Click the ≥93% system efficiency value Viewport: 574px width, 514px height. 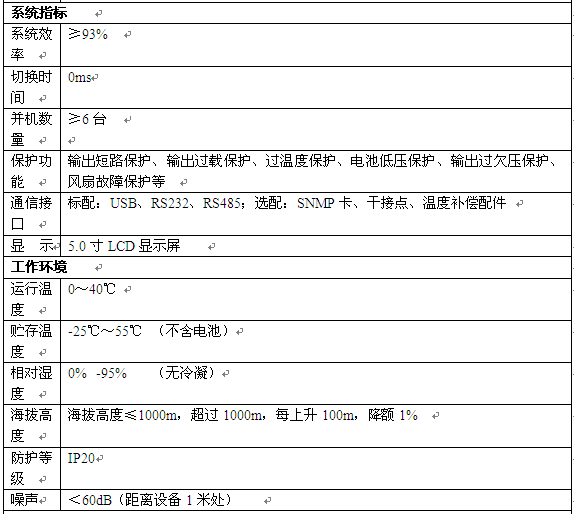point(88,34)
